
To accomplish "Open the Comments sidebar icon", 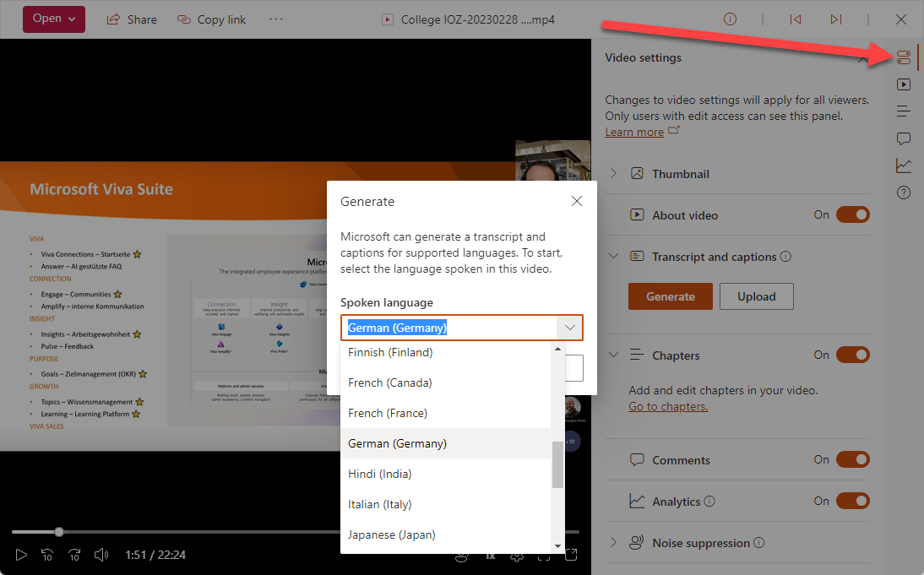I will (904, 138).
